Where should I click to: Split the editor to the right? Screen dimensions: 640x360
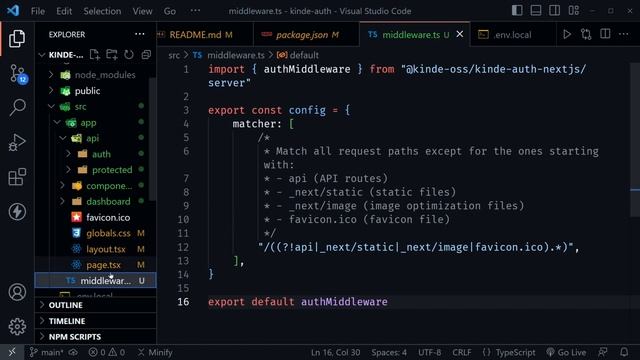click(605, 34)
